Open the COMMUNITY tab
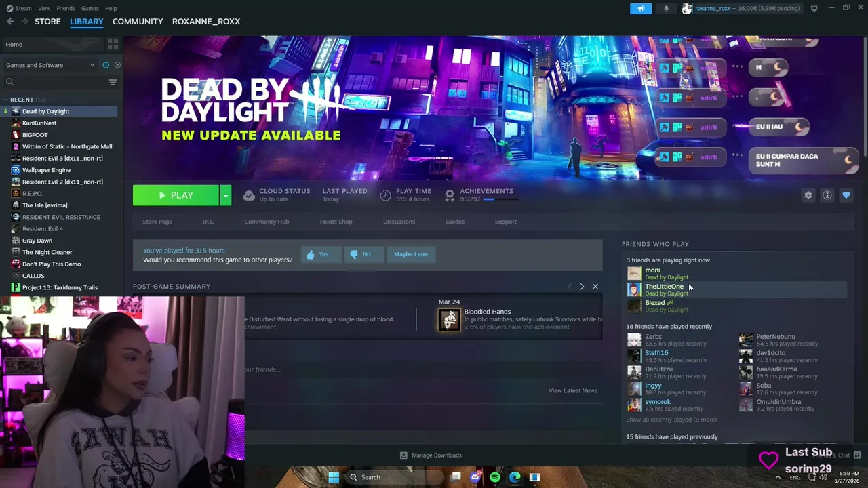This screenshot has width=868, height=488. [138, 22]
